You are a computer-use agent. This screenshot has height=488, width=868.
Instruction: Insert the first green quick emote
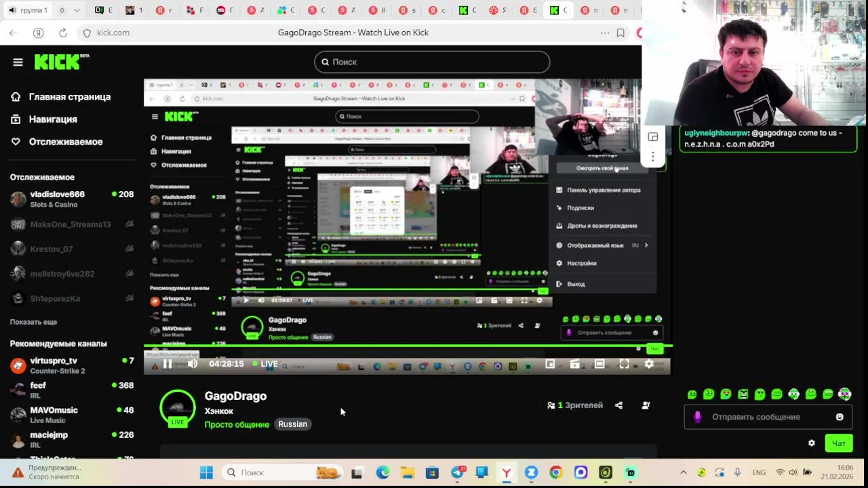692,394
